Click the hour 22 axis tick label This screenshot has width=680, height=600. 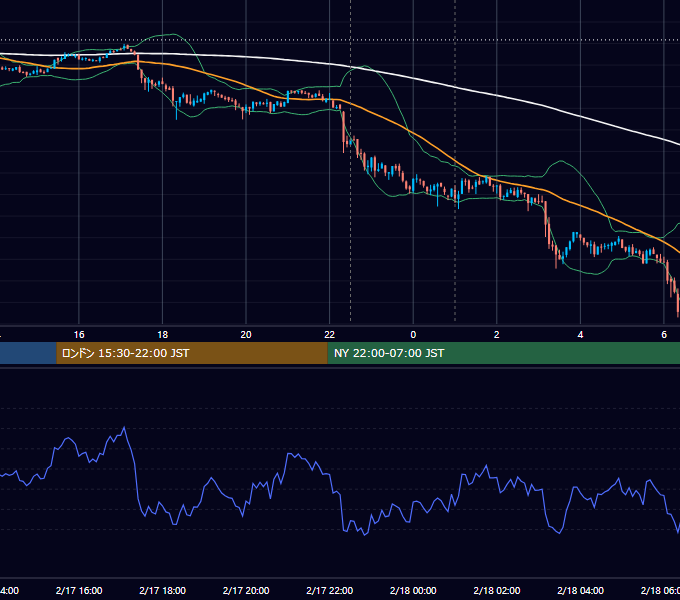point(330,335)
